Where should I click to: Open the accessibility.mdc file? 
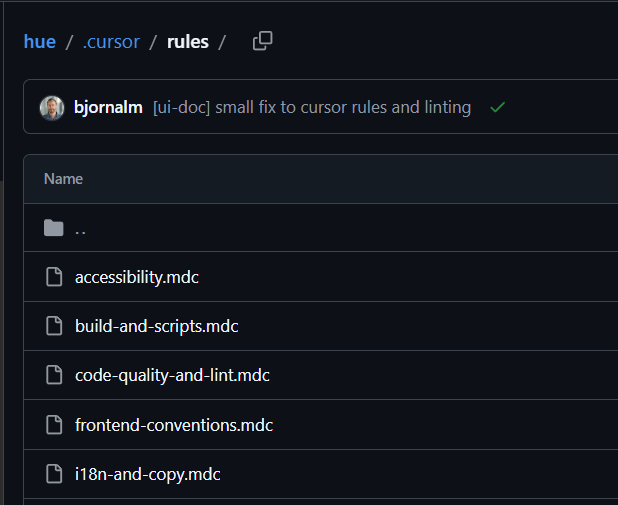[x=136, y=277]
